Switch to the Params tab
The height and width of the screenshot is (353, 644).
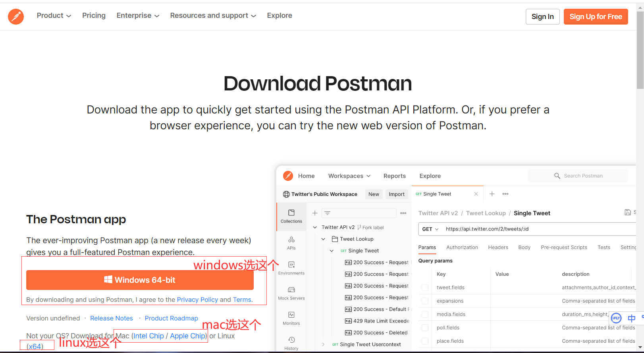tap(427, 247)
